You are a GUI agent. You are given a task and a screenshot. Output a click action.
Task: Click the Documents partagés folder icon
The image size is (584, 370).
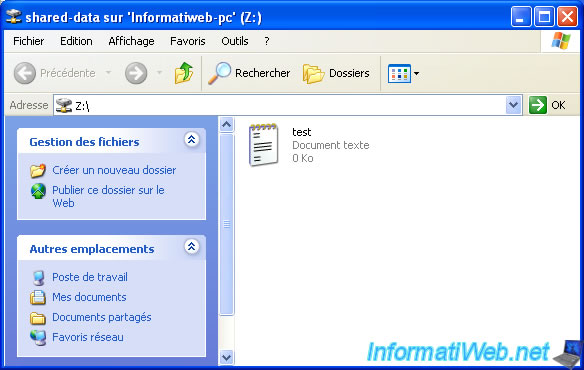38,318
